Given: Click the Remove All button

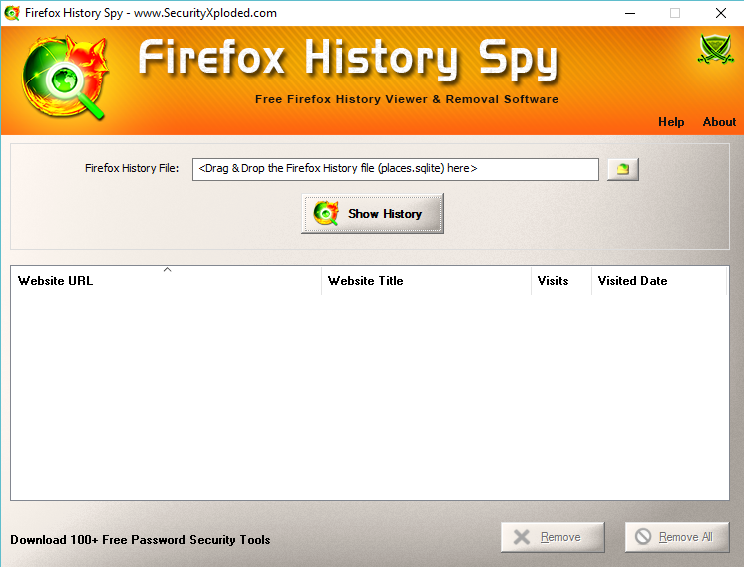Looking at the screenshot, I should 677,537.
